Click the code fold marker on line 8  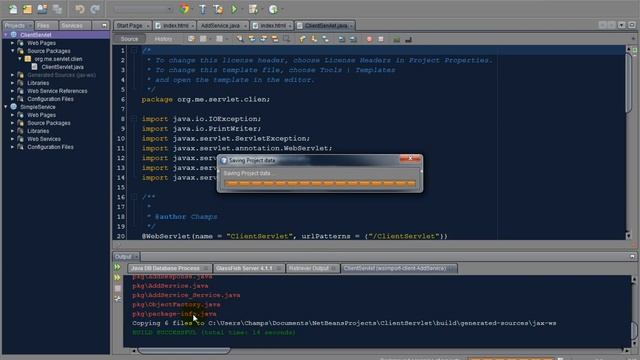click(133, 119)
